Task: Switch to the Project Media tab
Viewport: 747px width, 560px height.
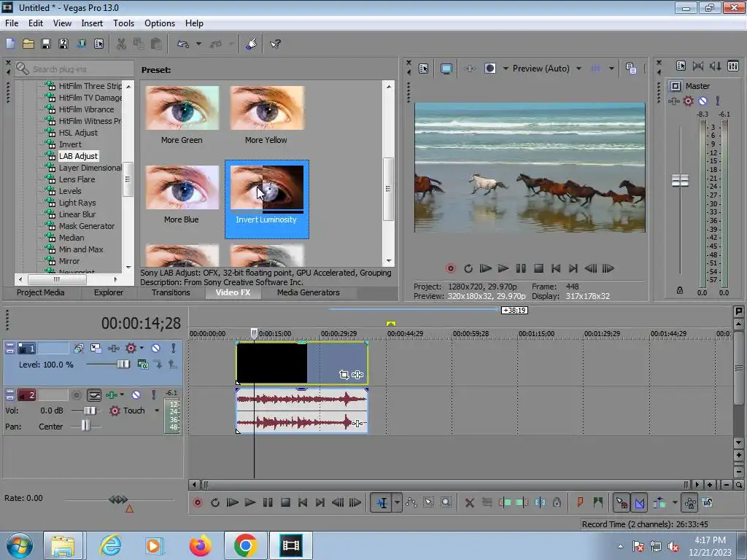Action: tap(41, 292)
